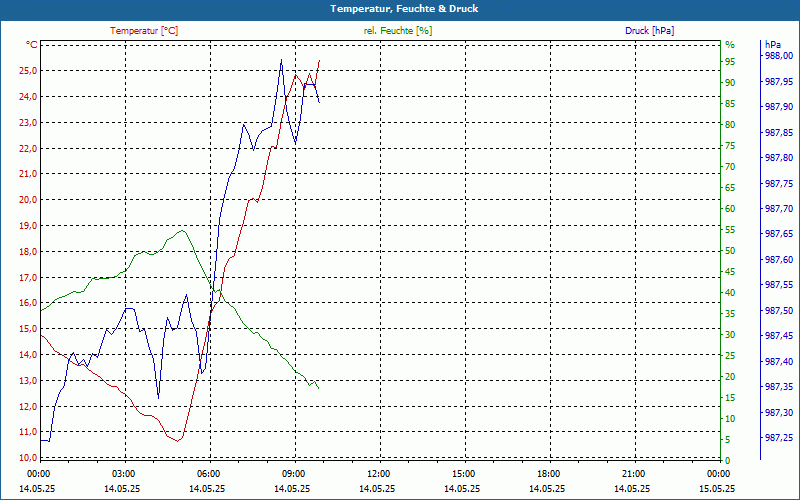The image size is (800, 500).
Task: Click date '14.05.25' under 03:00
Action: 122,489
